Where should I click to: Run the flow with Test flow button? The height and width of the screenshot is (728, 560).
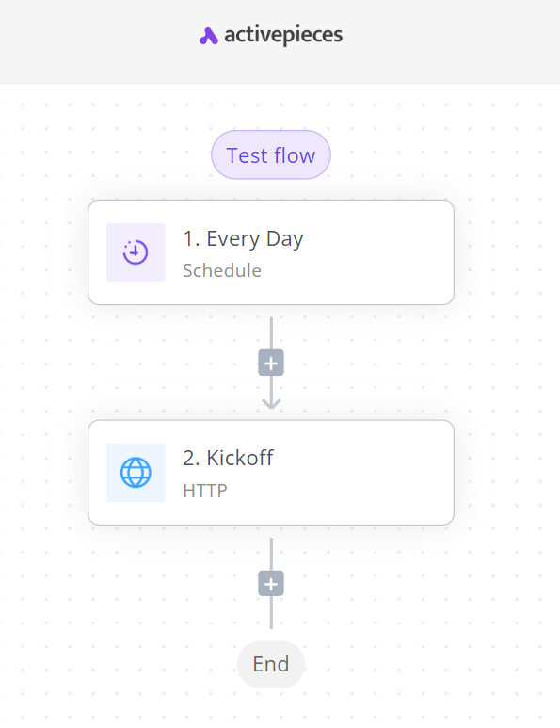(x=271, y=154)
